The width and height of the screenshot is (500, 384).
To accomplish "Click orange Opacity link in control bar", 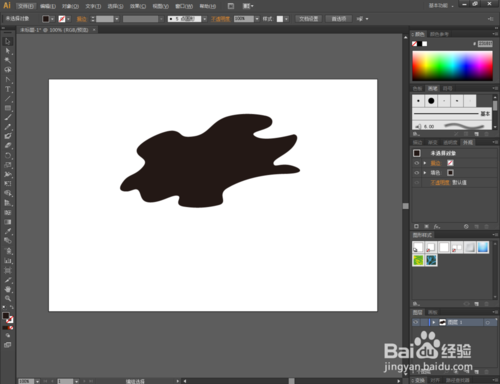I will coord(220,19).
